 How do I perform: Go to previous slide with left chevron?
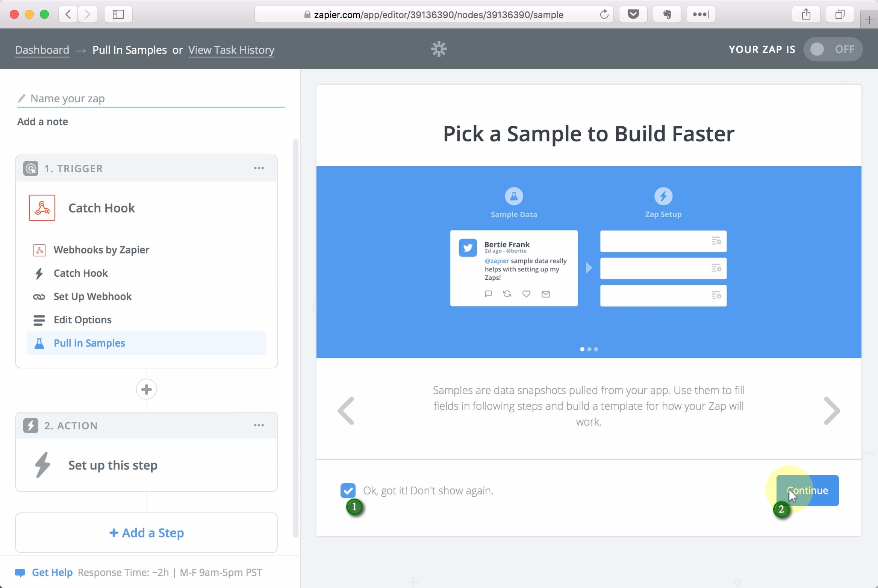pyautogui.click(x=346, y=411)
